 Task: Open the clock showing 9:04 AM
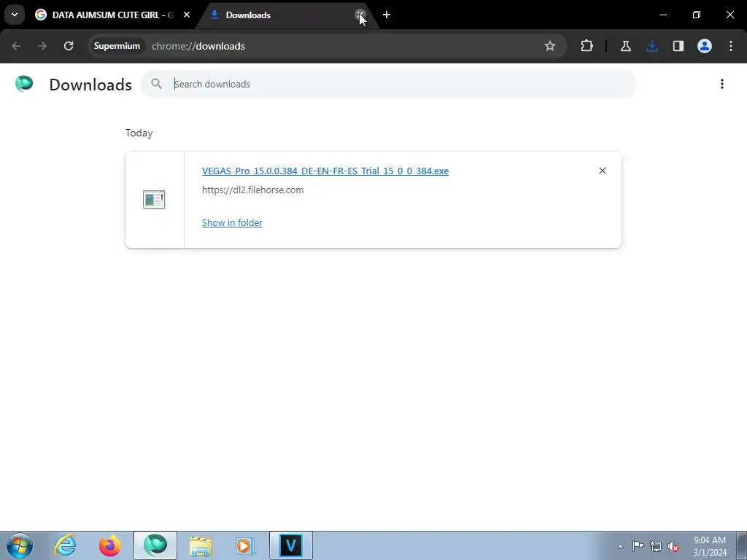tap(710, 545)
